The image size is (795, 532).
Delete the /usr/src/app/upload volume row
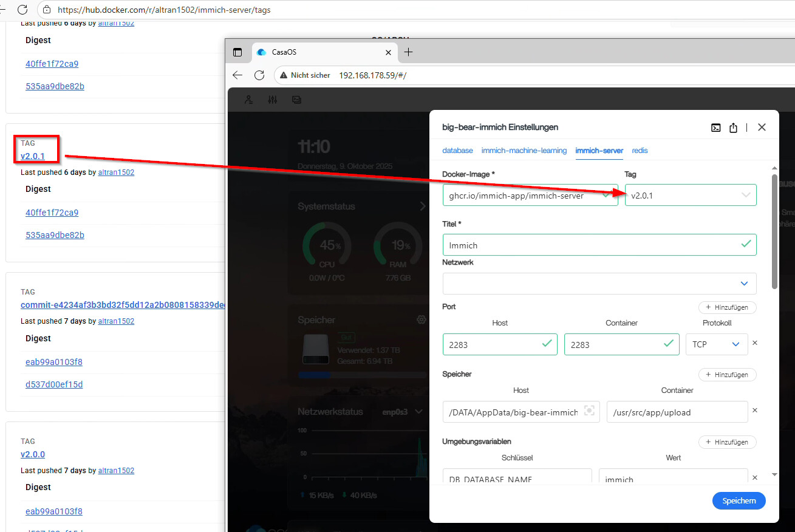[755, 411]
